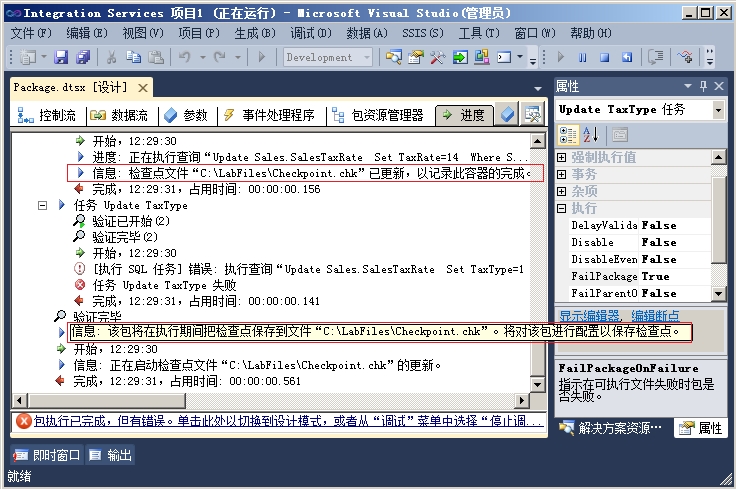Click the green arrow window toolbar icon
This screenshot has width=736, height=489.
tap(460, 57)
